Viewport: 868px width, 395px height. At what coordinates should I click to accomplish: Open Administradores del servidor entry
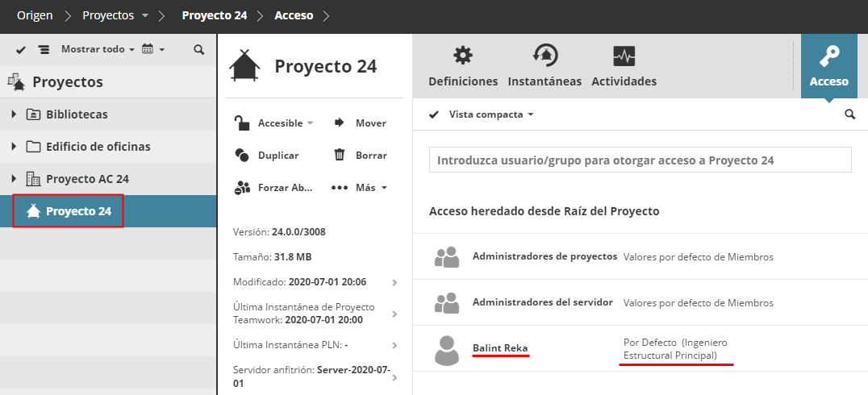[542, 302]
